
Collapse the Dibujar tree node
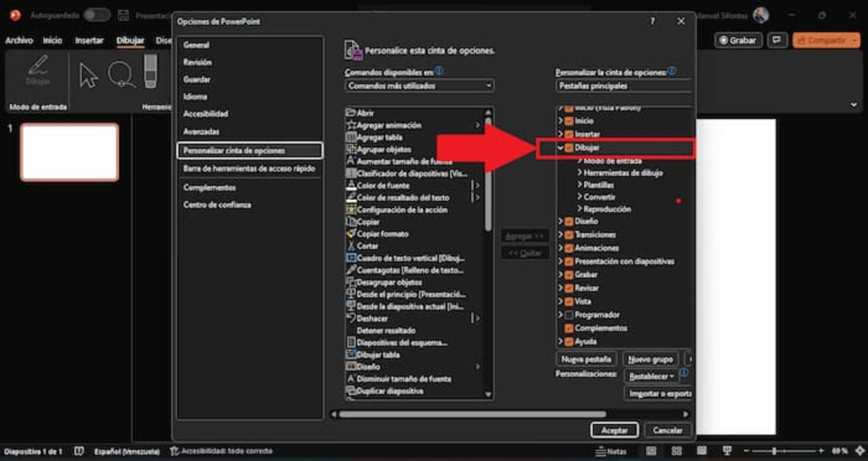point(560,148)
